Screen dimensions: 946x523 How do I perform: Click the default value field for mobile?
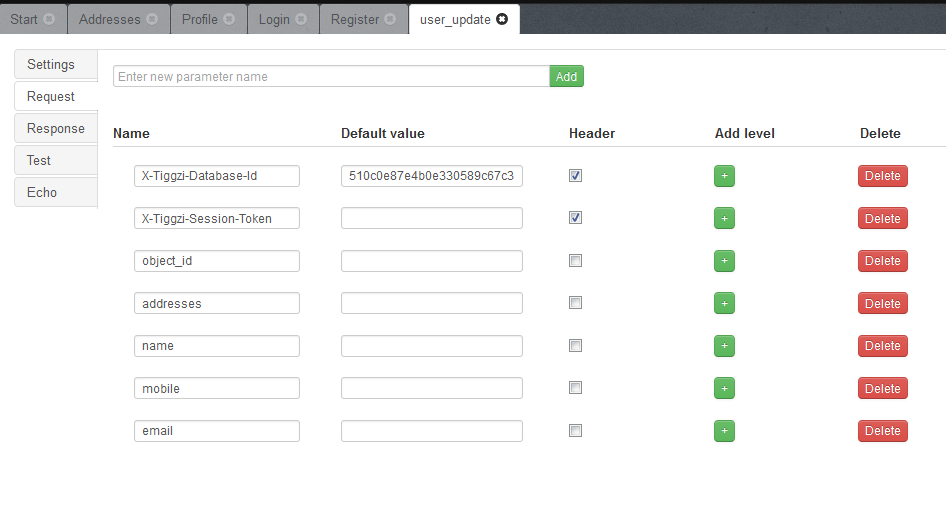[431, 388]
